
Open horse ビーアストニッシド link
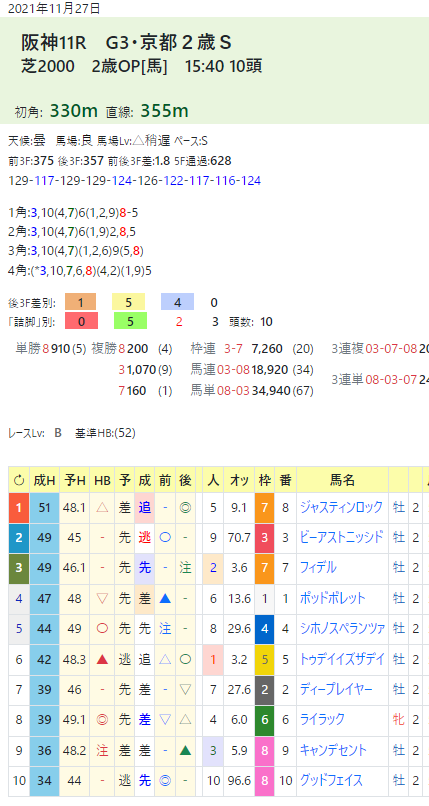pyautogui.click(x=341, y=538)
